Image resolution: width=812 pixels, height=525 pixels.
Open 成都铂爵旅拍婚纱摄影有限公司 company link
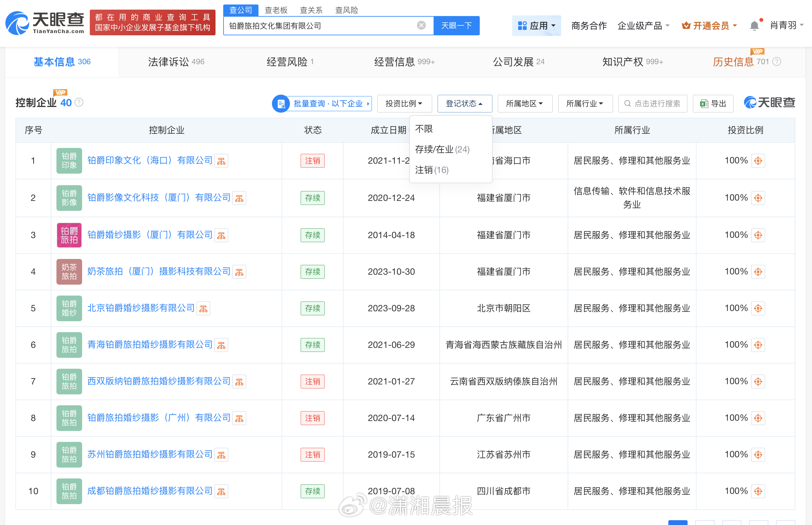click(x=150, y=491)
